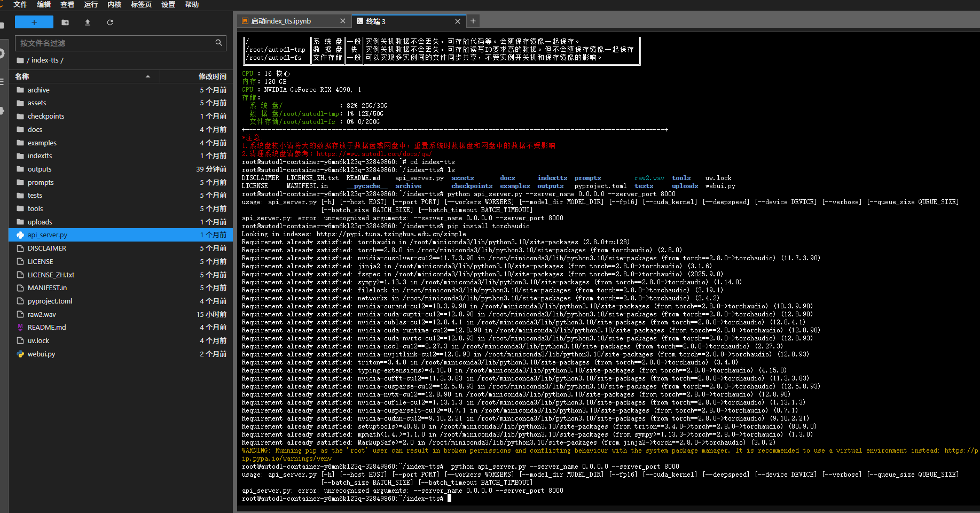
Task: Switch to the 启动index_tts.ipynb tab
Action: click(x=281, y=21)
